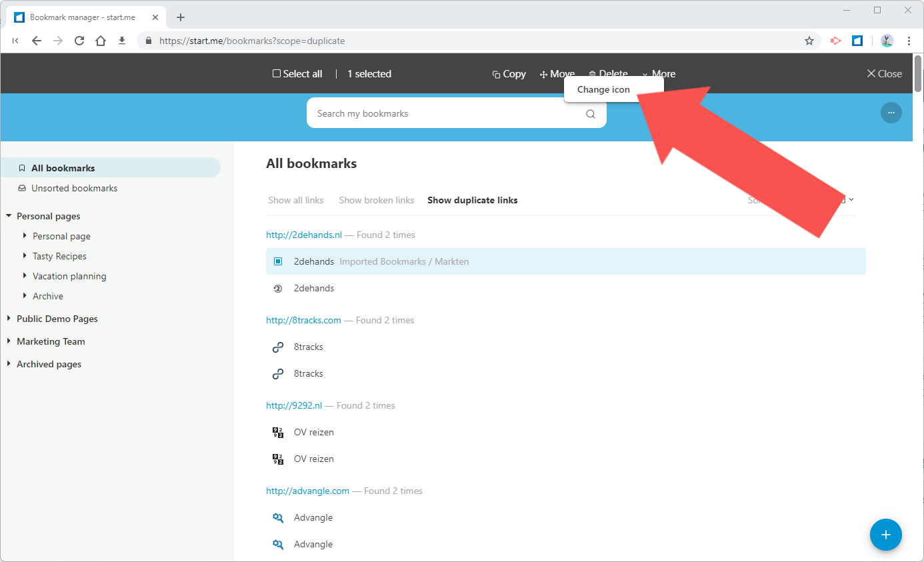Expand the Personal page tree item
924x562 pixels.
pos(25,235)
